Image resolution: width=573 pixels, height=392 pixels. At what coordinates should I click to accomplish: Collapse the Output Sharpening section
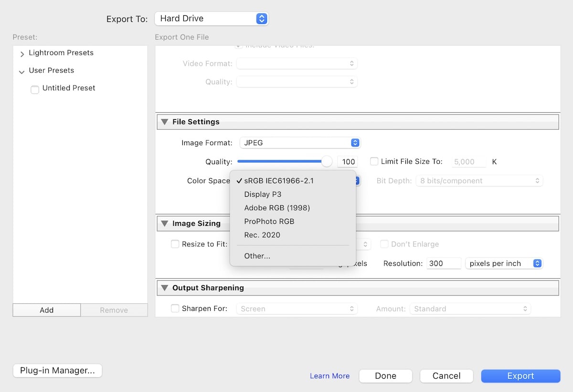[x=164, y=287]
